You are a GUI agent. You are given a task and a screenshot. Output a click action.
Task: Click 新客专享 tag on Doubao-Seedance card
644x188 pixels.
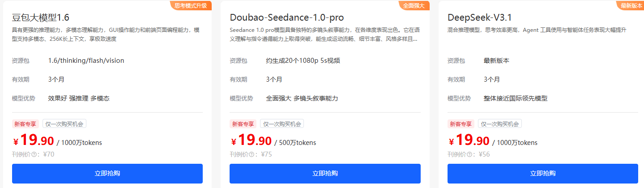[243, 124]
